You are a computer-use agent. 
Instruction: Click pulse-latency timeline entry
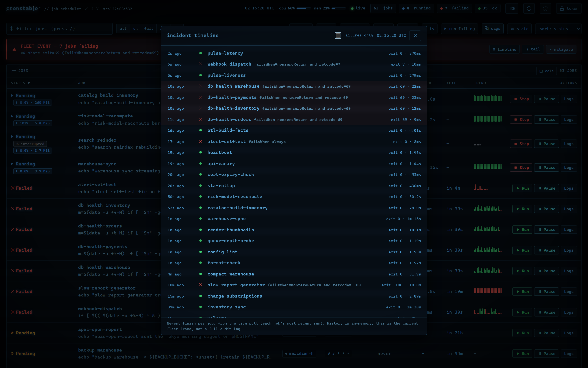[294, 53]
